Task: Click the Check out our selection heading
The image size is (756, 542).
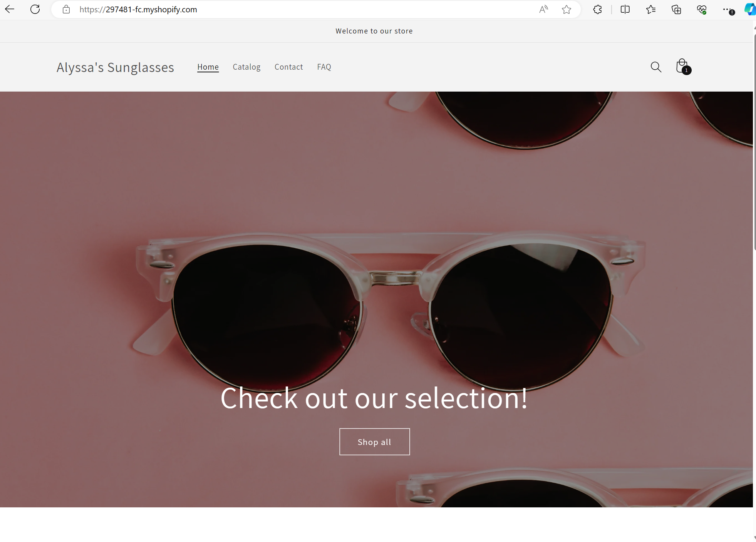Action: 374,398
